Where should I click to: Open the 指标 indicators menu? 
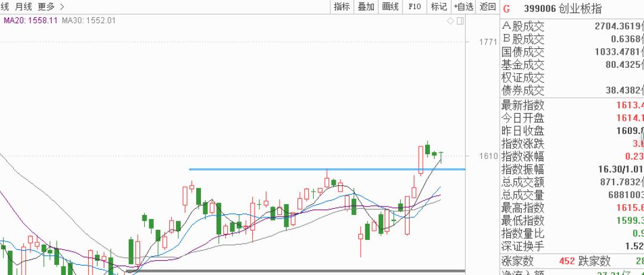[342, 7]
